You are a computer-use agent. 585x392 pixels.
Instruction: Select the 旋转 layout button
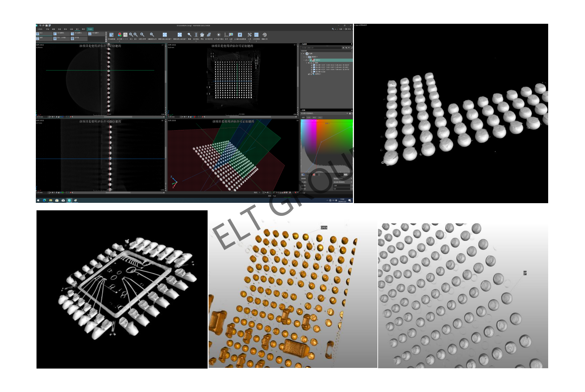(x=44, y=38)
